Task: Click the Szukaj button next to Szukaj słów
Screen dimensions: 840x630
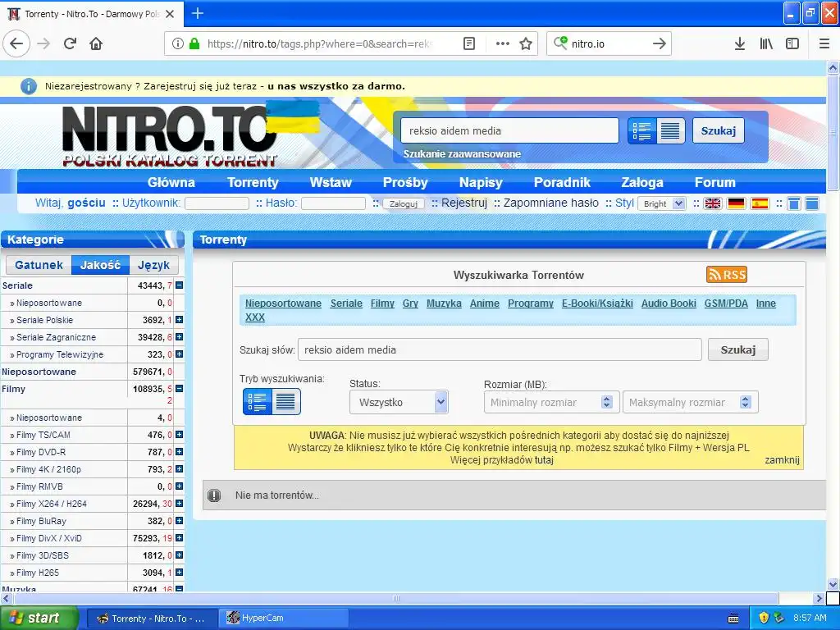Action: click(x=737, y=349)
